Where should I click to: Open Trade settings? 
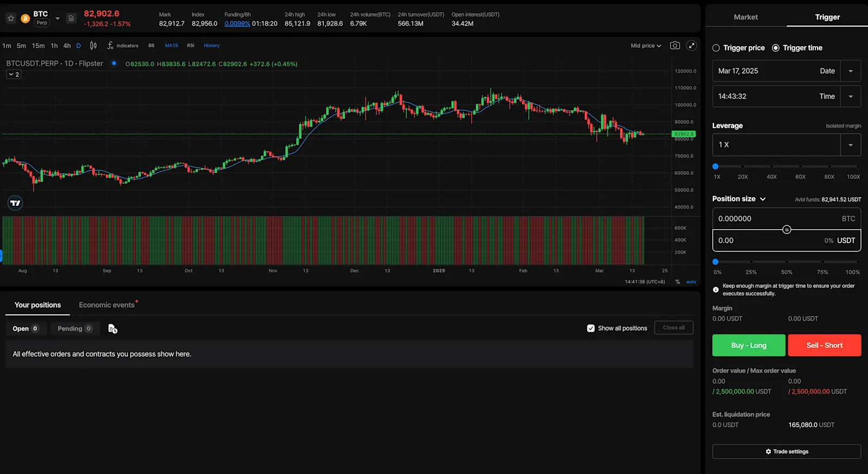pyautogui.click(x=787, y=452)
